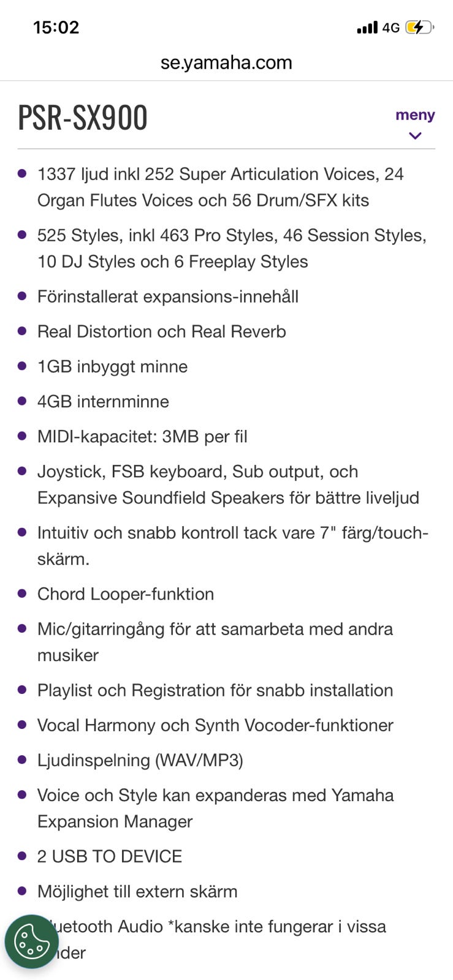Tap the 1337 ljud Super Articulation item
This screenshot has width=453, height=980.
click(x=221, y=187)
